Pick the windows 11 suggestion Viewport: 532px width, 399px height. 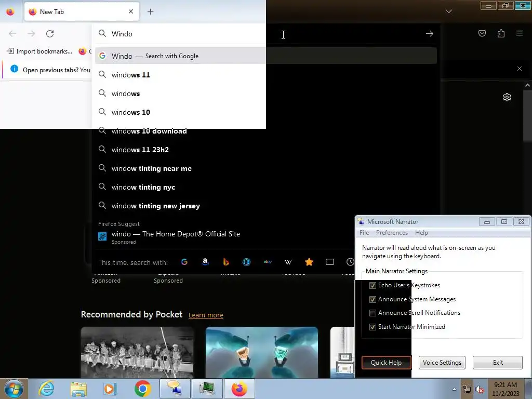(266, 75)
